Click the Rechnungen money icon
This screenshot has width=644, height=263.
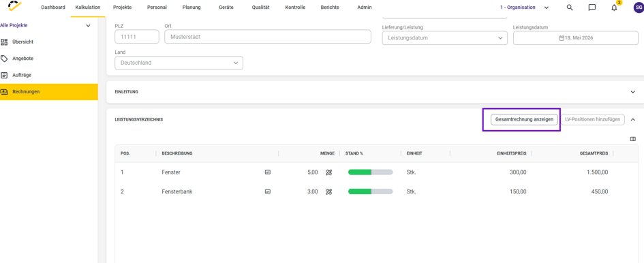click(5, 92)
